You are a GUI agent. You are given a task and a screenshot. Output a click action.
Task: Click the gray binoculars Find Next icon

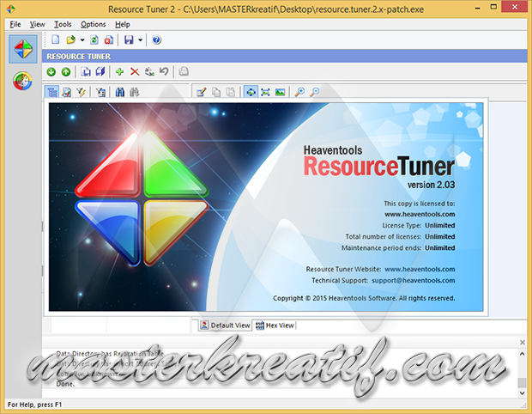coord(135,92)
